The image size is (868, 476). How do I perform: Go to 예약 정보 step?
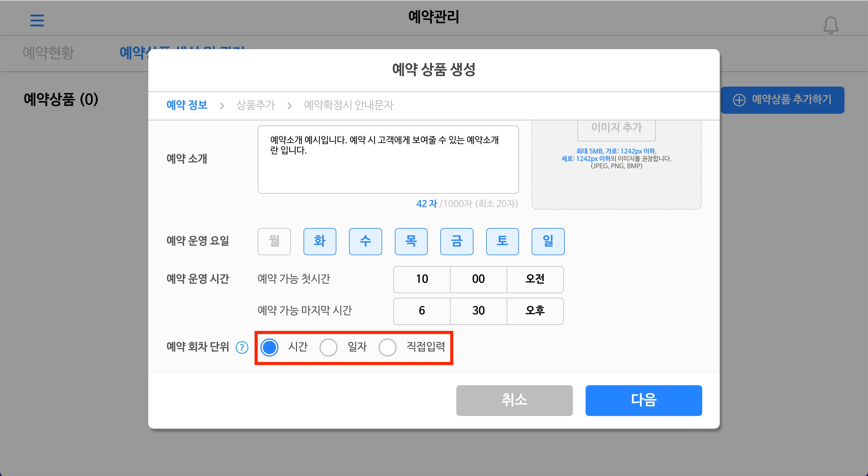[x=187, y=105]
